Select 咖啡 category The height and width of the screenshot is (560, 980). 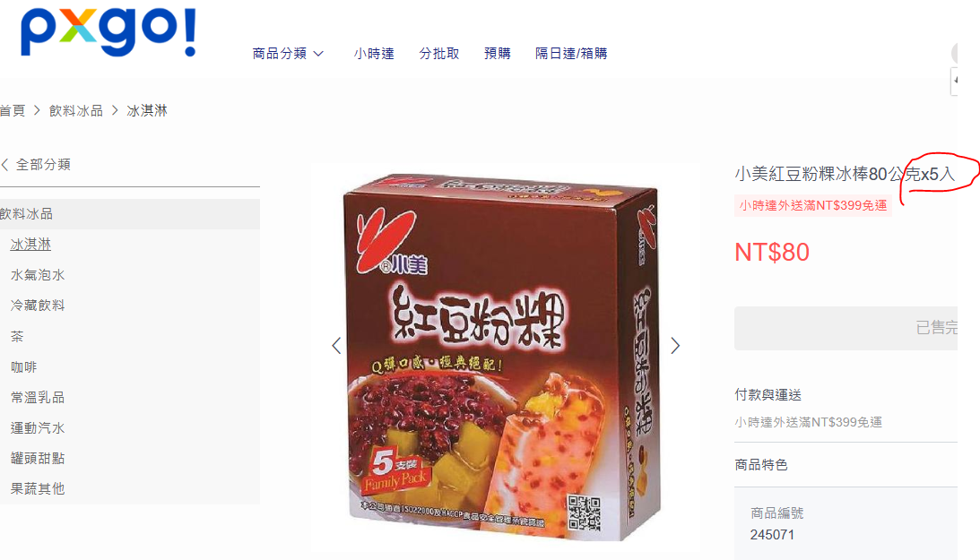pyautogui.click(x=23, y=367)
